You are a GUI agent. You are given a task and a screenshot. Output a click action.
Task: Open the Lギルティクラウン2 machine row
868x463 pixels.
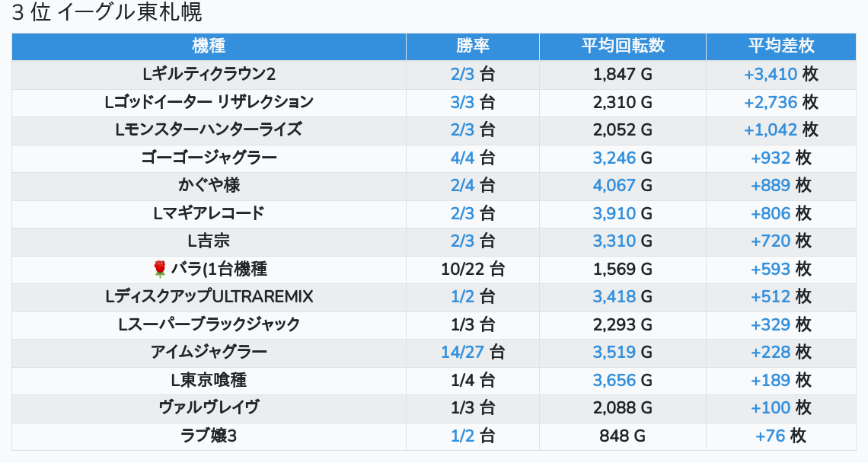coord(209,74)
